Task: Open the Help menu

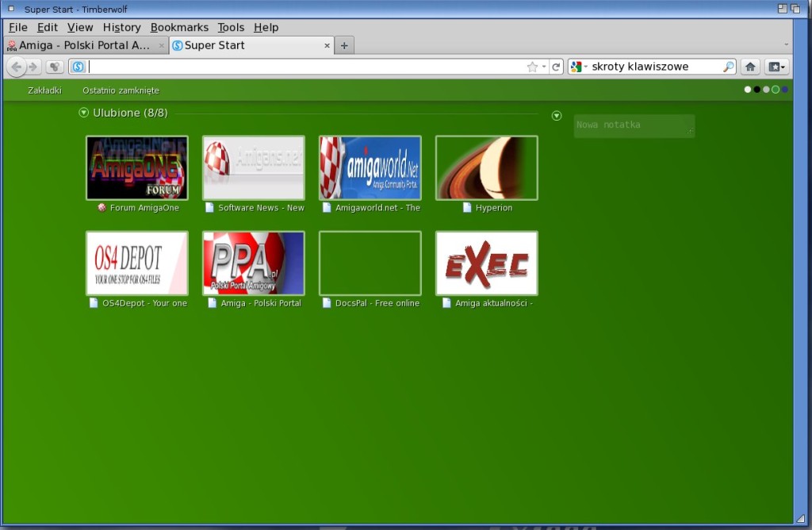Action: 266,28
